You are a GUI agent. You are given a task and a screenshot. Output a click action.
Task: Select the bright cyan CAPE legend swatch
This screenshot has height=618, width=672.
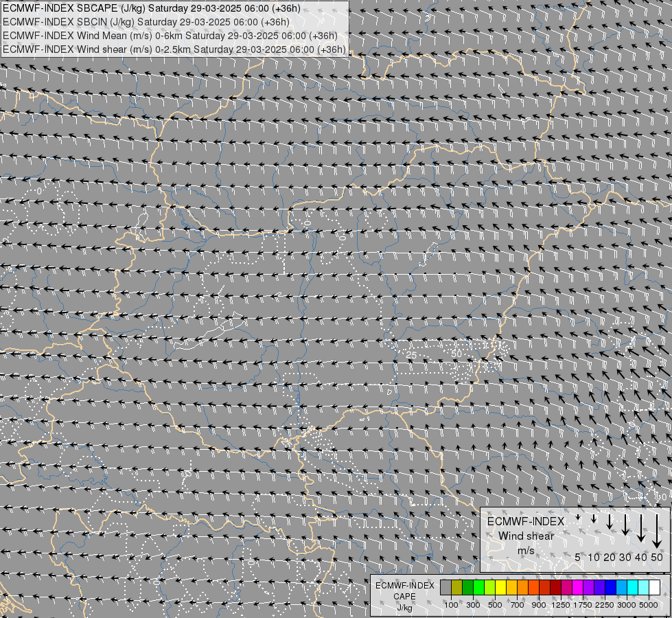coord(633,587)
